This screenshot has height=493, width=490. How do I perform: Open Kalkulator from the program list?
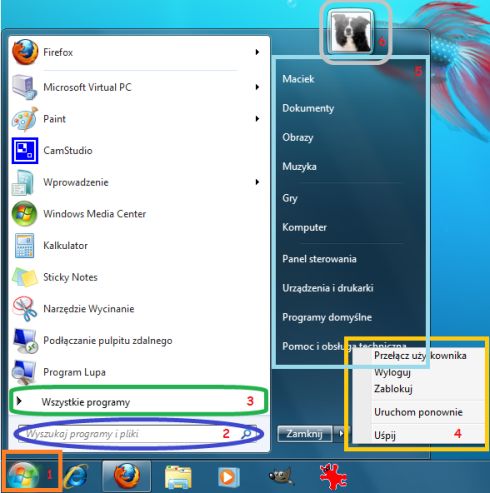point(138,246)
